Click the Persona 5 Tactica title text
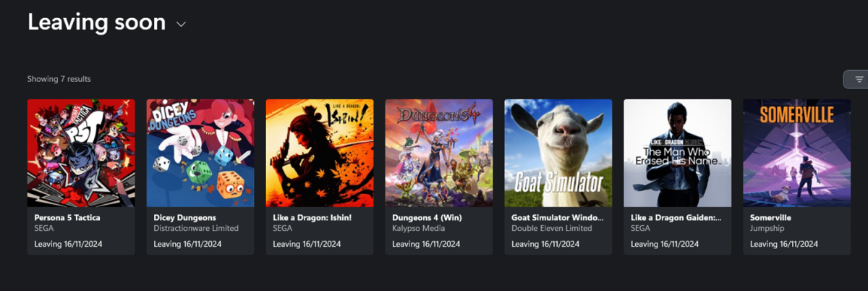This screenshot has height=291, width=868. point(67,217)
